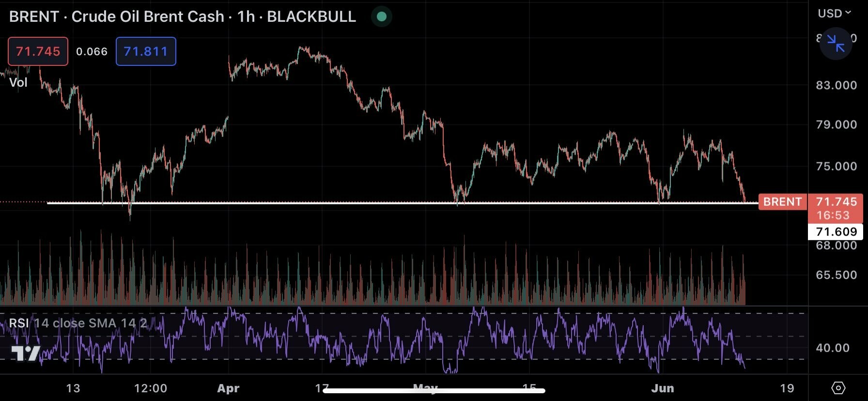Select the Vol indicator label
Screen dimensions: 868x401
(x=18, y=82)
